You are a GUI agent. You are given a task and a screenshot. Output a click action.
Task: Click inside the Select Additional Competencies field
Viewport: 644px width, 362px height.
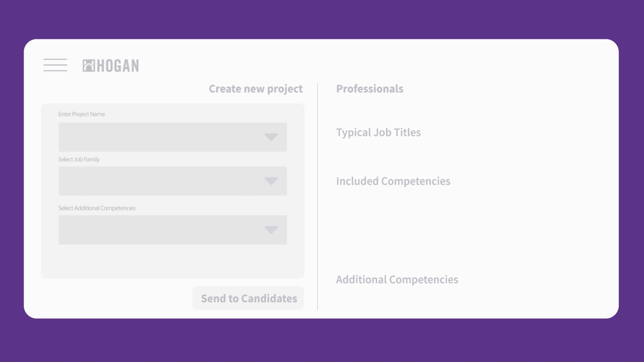[x=173, y=230]
